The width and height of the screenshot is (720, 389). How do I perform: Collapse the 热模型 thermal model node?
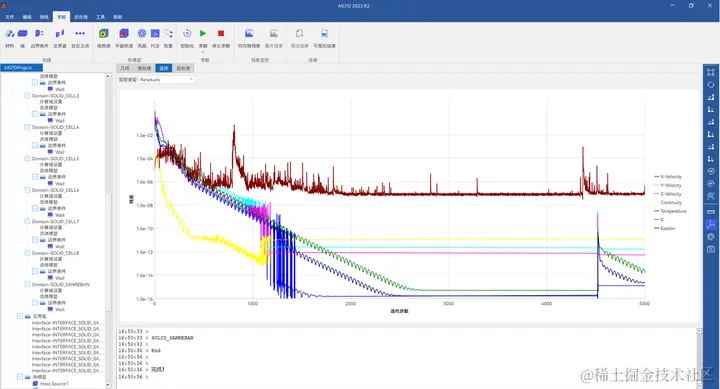[20, 377]
